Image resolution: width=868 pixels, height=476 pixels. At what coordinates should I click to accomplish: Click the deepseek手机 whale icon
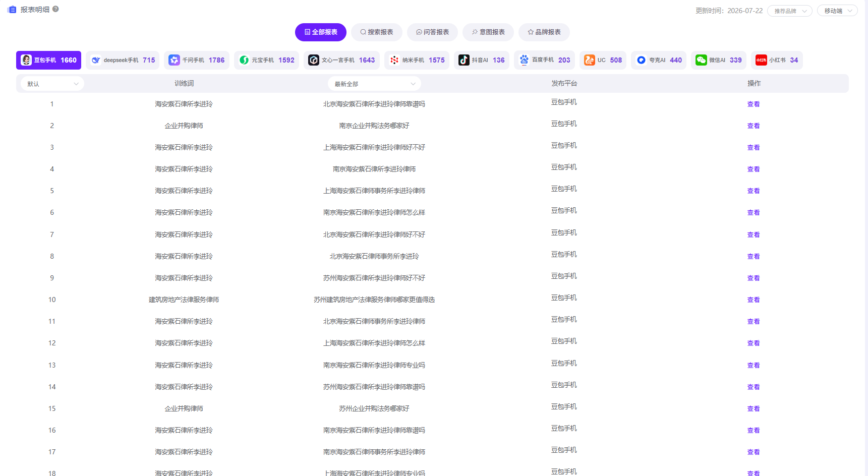click(96, 60)
